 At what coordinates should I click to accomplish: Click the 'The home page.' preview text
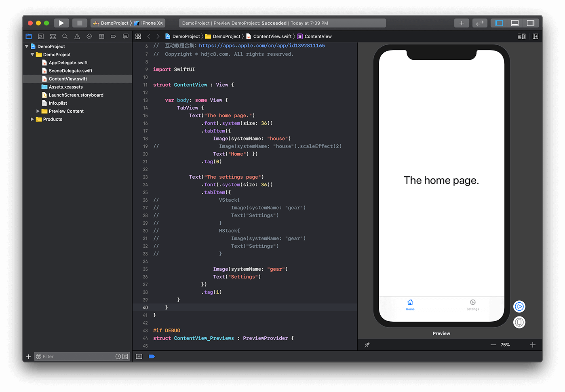point(441,180)
